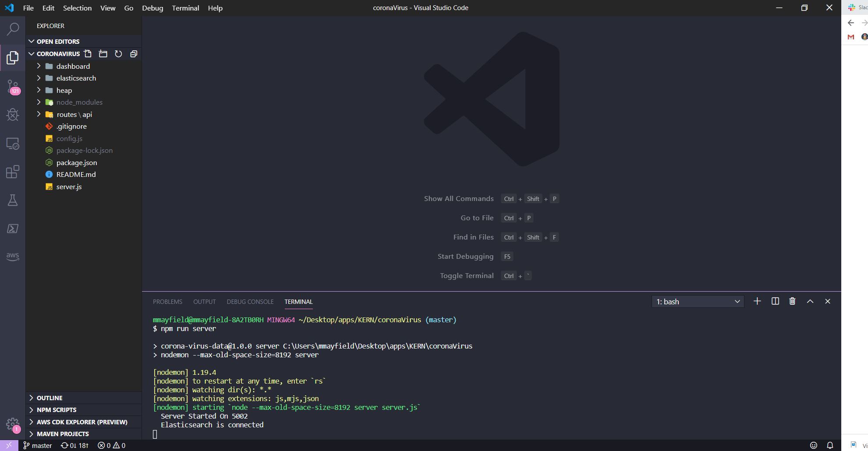The image size is (868, 451).
Task: Refresh the explorer file tree
Action: pyautogui.click(x=118, y=54)
